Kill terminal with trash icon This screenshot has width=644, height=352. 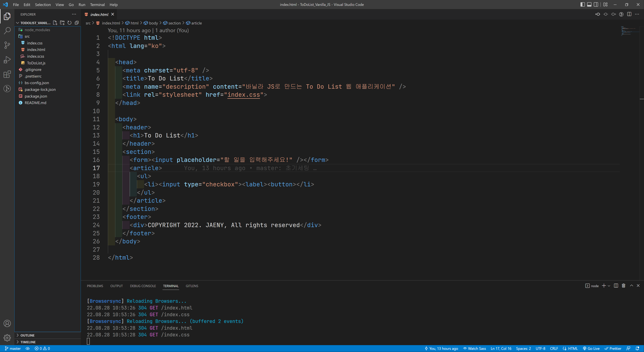pos(624,286)
